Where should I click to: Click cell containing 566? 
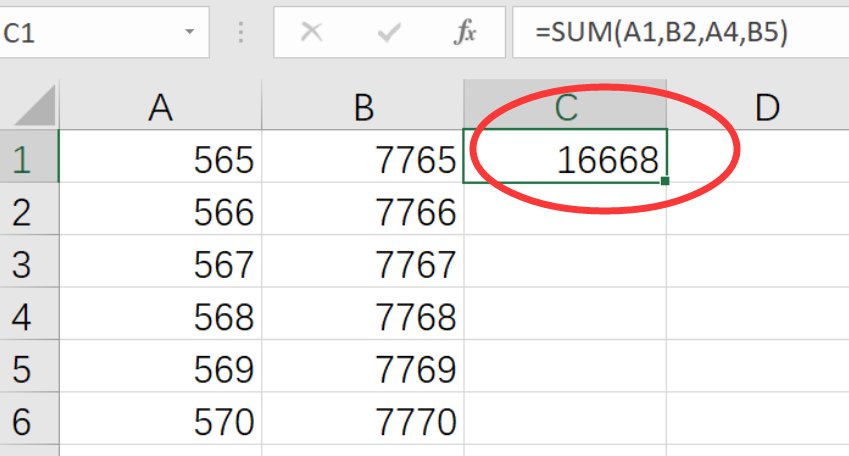click(160, 209)
